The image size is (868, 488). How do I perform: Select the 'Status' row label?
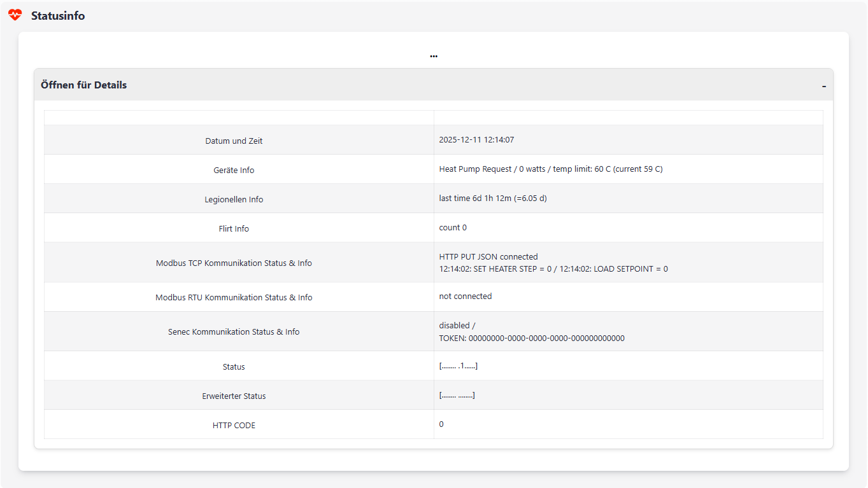coord(234,366)
